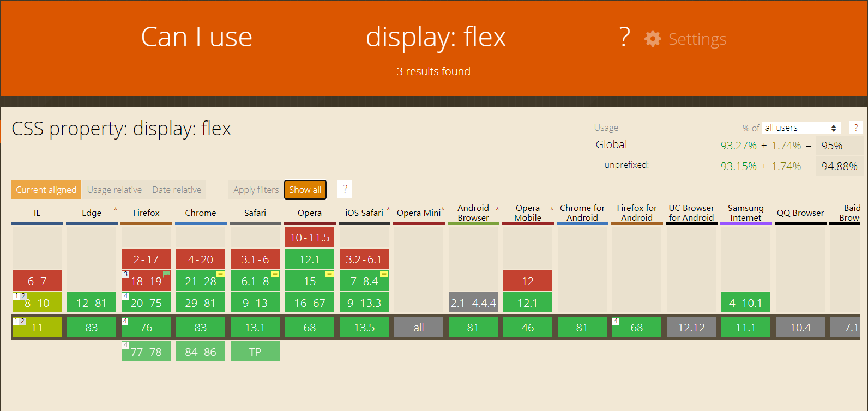Click the Samsung Internet 4-10.1 cell
The height and width of the screenshot is (411, 868).
tap(746, 303)
